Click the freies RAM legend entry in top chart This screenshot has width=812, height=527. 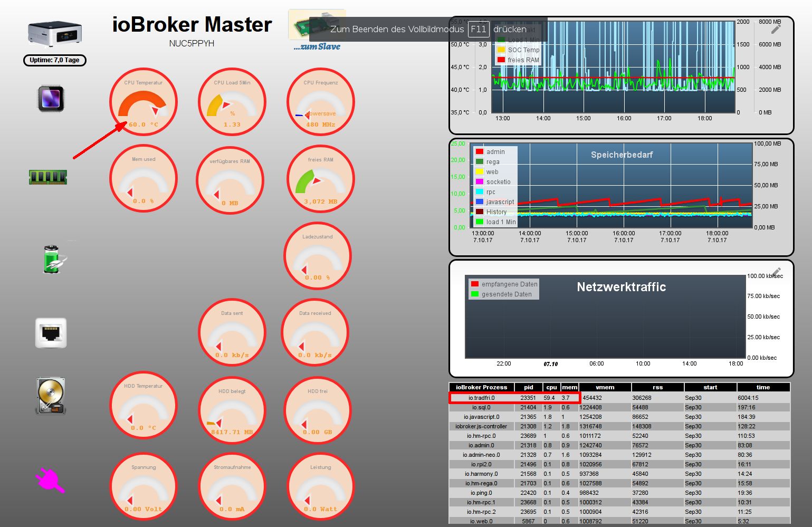tap(518, 60)
